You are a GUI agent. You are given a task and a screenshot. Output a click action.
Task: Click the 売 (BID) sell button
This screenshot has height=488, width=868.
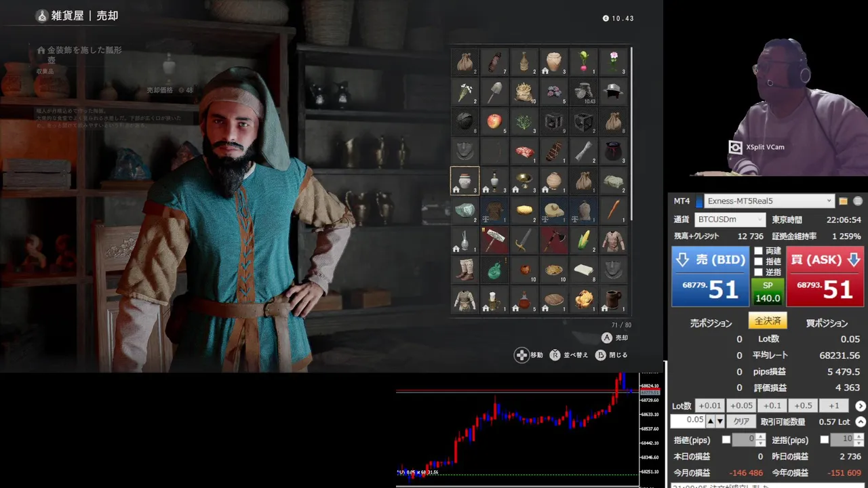710,277
